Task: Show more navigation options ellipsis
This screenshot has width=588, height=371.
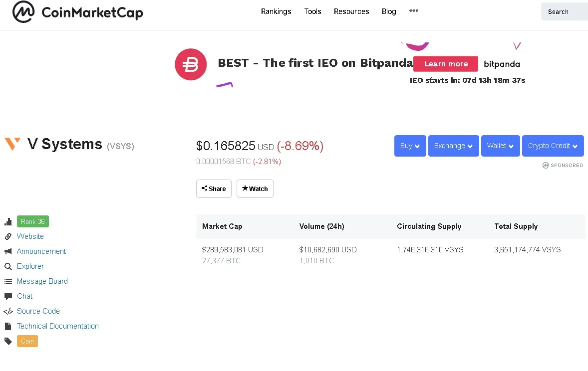Action: click(x=414, y=11)
